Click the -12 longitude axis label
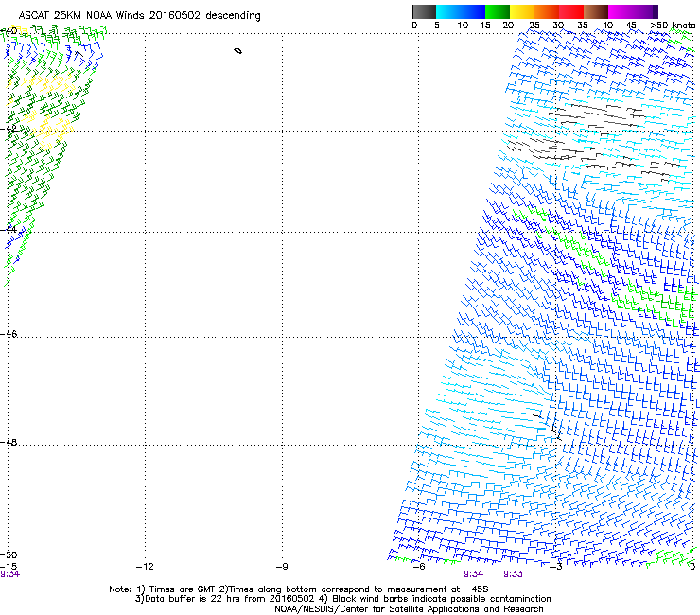Image resolution: width=700 pixels, height=615 pixels. (x=145, y=567)
